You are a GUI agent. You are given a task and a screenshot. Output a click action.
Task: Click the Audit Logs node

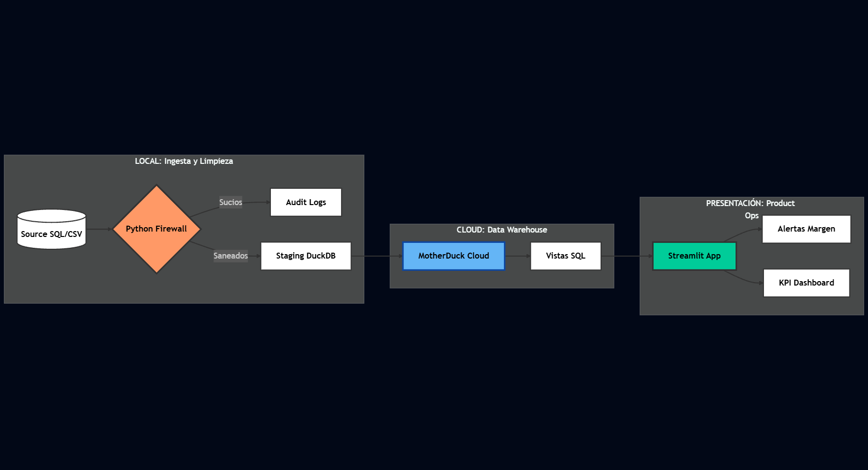click(x=306, y=202)
